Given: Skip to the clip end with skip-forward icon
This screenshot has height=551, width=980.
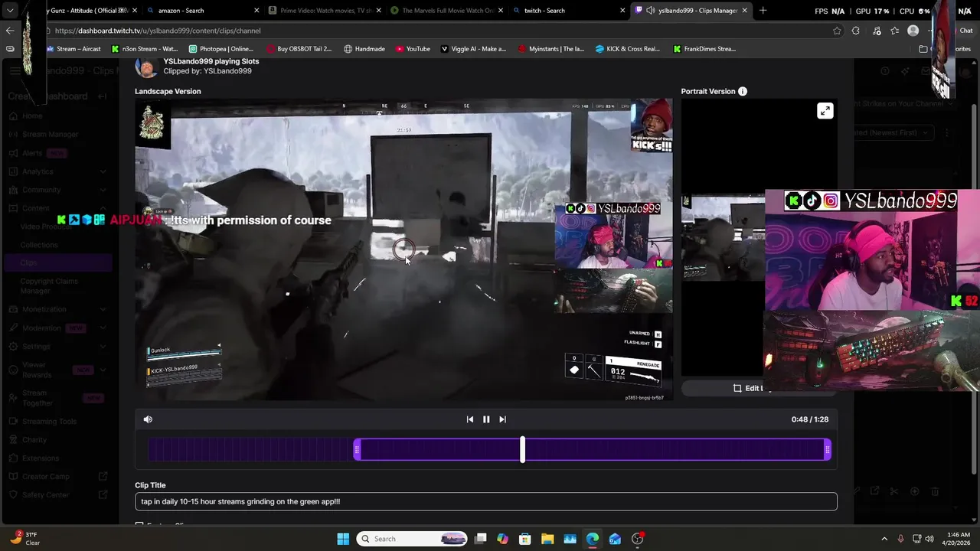Looking at the screenshot, I should pos(502,419).
